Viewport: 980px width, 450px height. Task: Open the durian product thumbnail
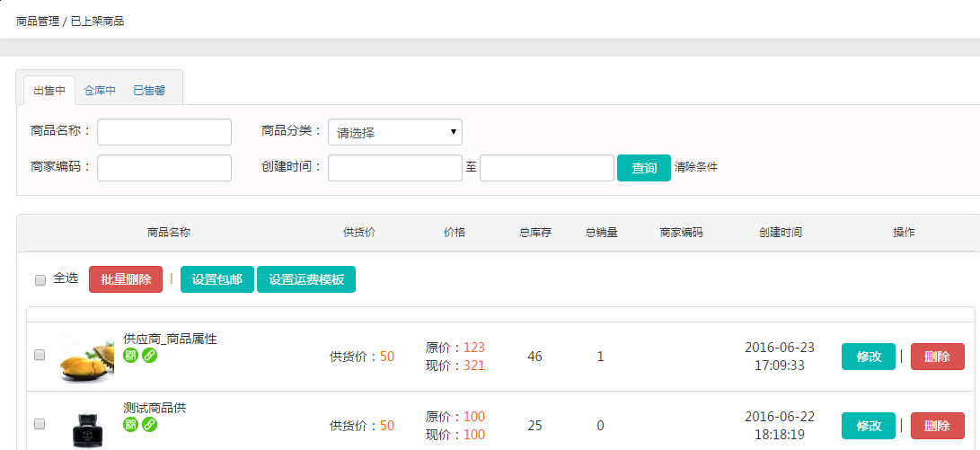pos(86,357)
